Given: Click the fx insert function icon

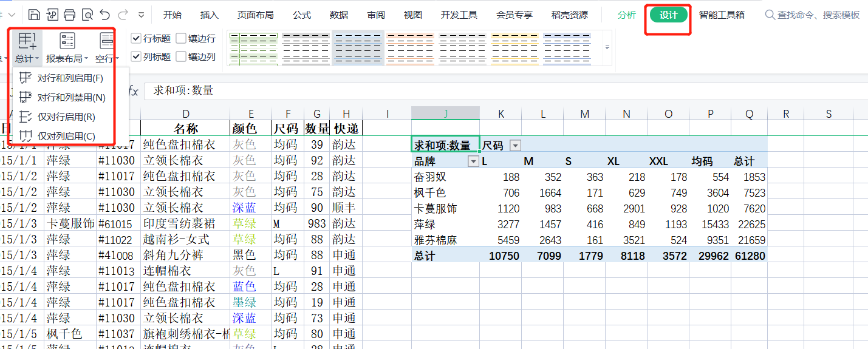Looking at the screenshot, I should [132, 91].
